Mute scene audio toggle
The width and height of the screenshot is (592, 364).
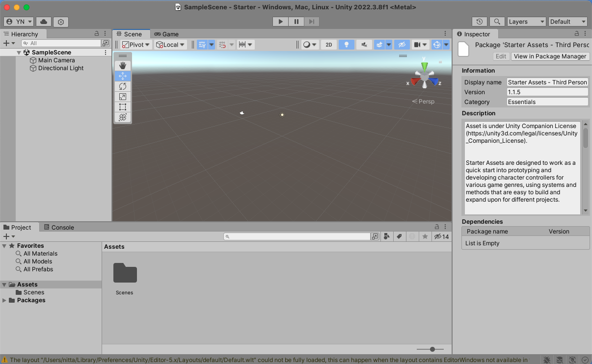[364, 45]
